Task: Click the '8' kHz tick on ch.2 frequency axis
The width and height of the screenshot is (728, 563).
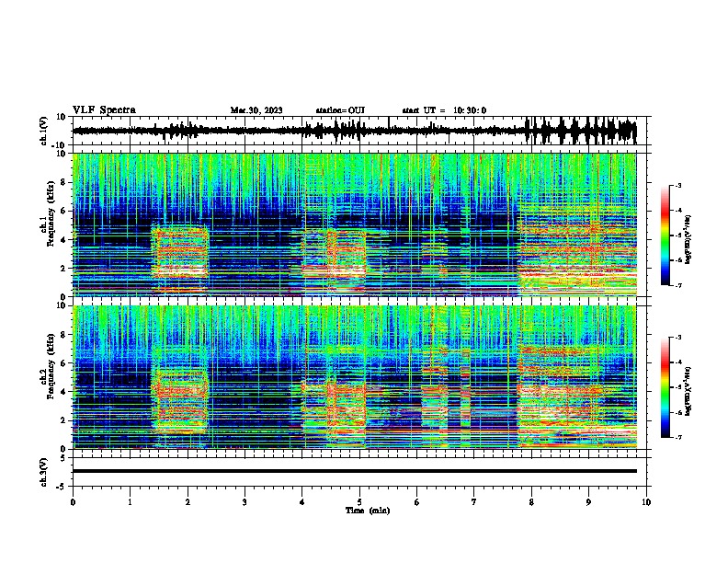Action: (x=64, y=335)
